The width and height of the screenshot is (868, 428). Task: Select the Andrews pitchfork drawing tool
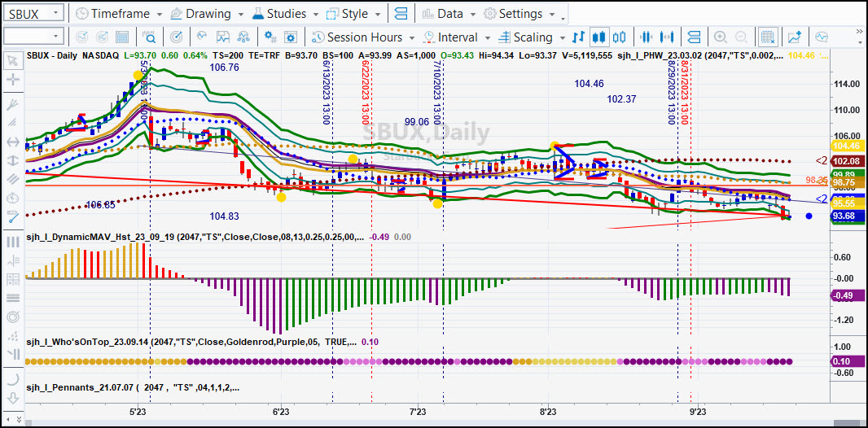[12, 104]
